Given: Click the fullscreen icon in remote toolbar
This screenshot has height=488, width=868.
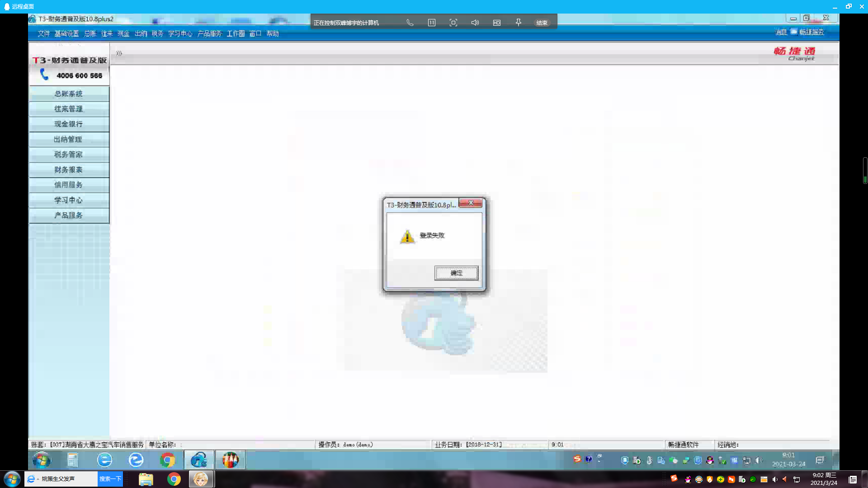Looking at the screenshot, I should click(x=453, y=23).
